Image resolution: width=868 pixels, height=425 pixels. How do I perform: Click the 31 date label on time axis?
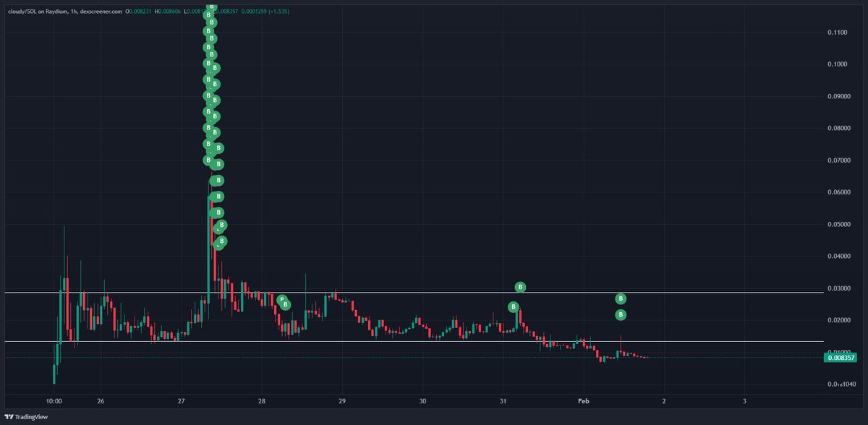coord(503,400)
